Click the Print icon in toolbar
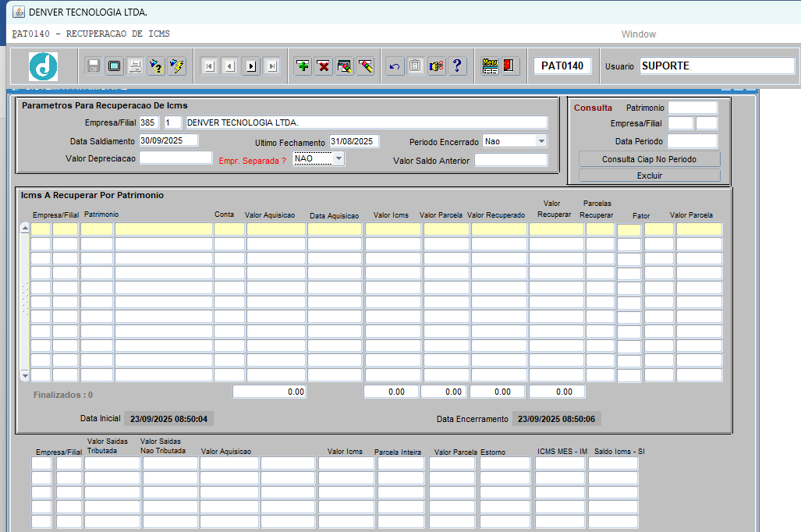The width and height of the screenshot is (801, 532). point(135,66)
